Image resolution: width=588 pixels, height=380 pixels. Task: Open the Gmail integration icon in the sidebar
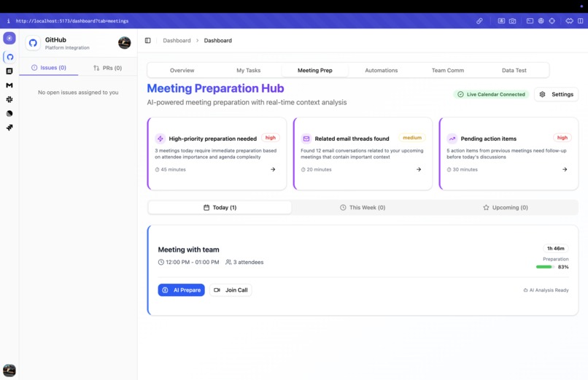click(x=9, y=85)
